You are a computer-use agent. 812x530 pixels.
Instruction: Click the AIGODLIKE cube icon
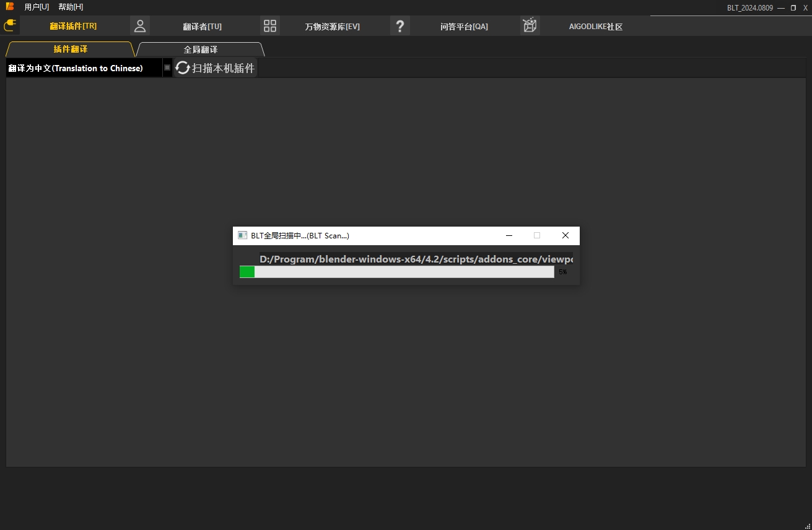[530, 26]
